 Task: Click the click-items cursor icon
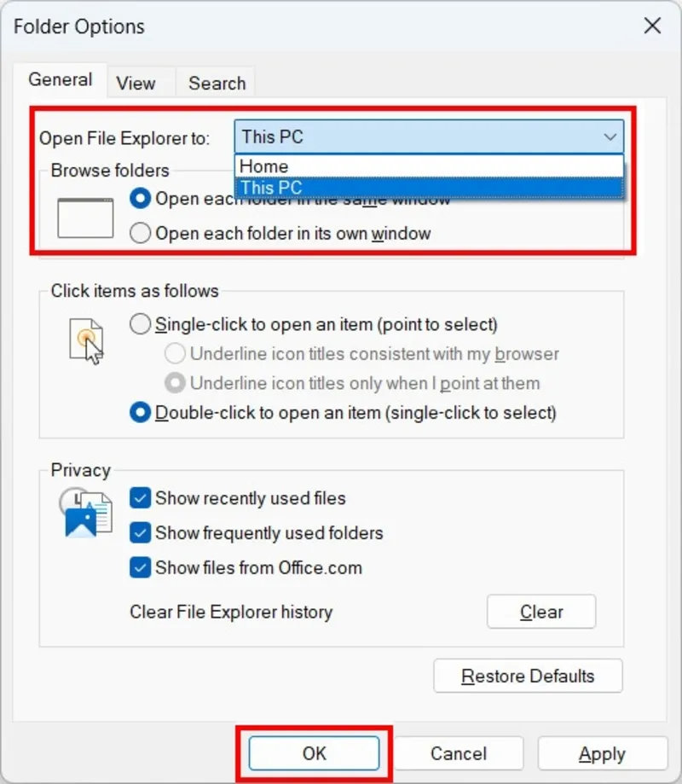[x=86, y=341]
